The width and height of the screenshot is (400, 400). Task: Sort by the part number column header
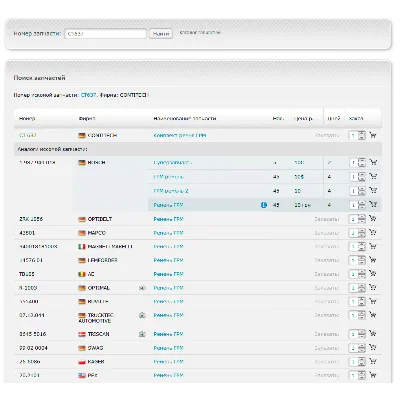point(27,118)
